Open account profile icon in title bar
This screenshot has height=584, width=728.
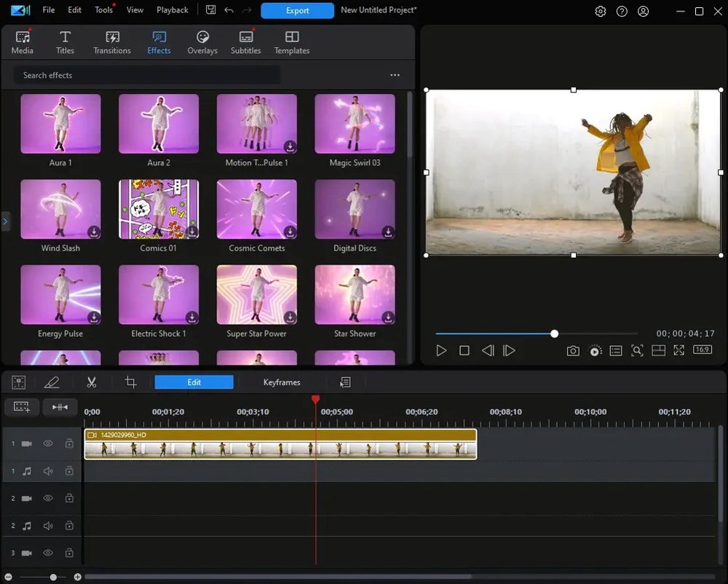[x=643, y=11]
